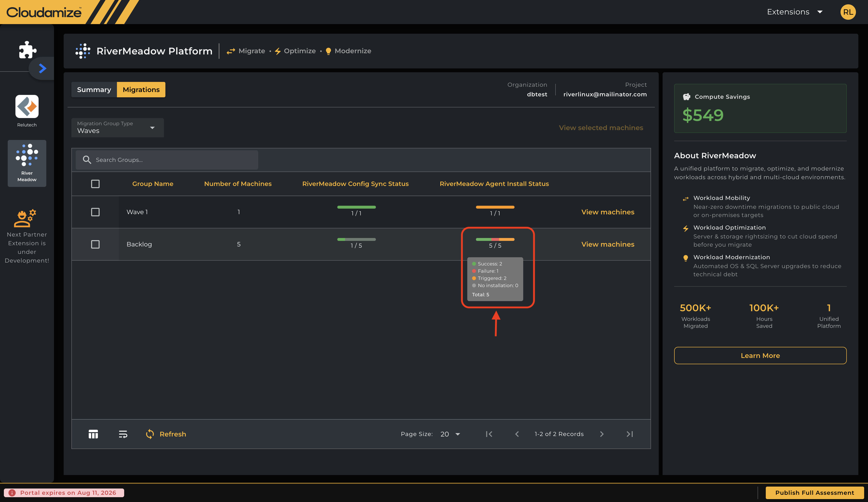Viewport: 868px width, 502px height.
Task: Open the Extensions dropdown
Action: [795, 12]
